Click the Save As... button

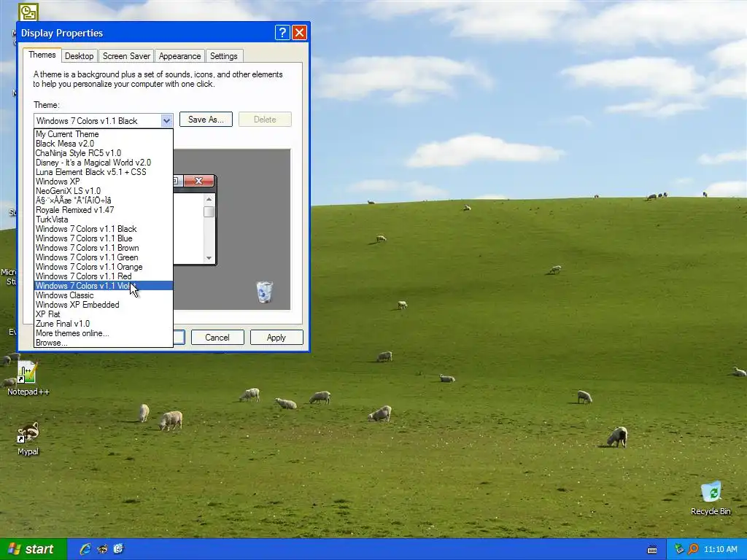pos(206,120)
